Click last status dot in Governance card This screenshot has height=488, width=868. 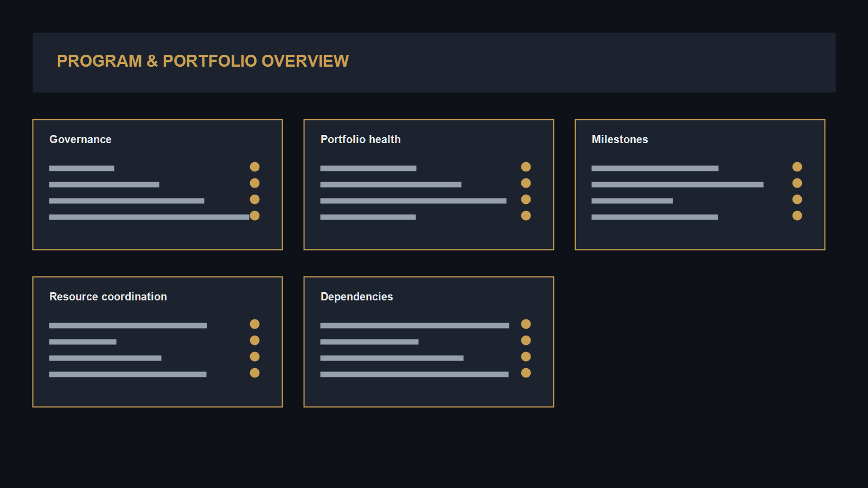[x=254, y=216]
